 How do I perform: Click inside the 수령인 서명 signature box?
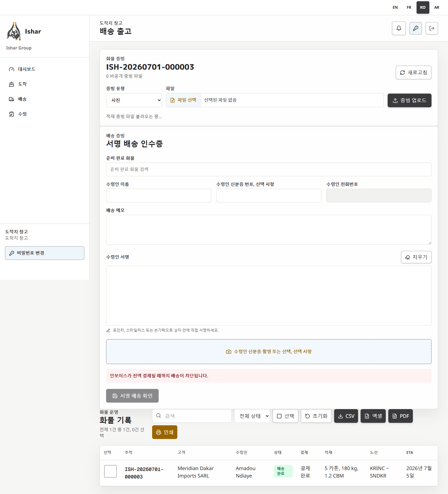[x=269, y=296]
